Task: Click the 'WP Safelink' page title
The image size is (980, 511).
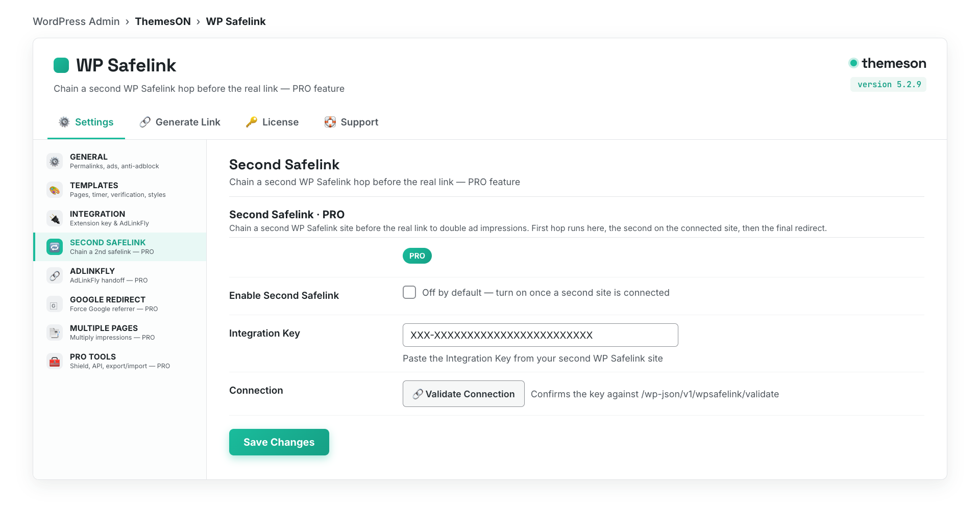Action: point(126,65)
